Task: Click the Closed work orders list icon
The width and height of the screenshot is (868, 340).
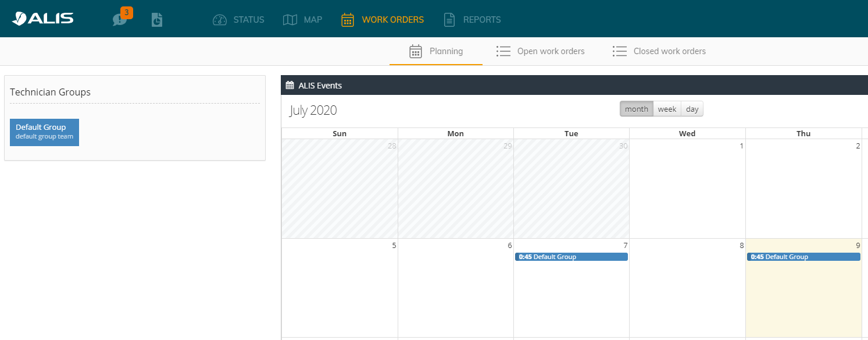Action: pyautogui.click(x=619, y=51)
